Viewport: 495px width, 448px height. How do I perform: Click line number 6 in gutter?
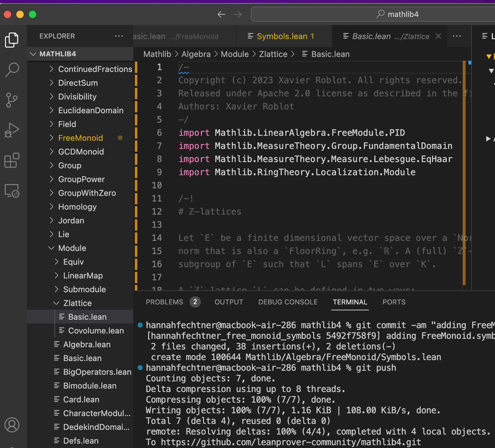[x=159, y=133]
